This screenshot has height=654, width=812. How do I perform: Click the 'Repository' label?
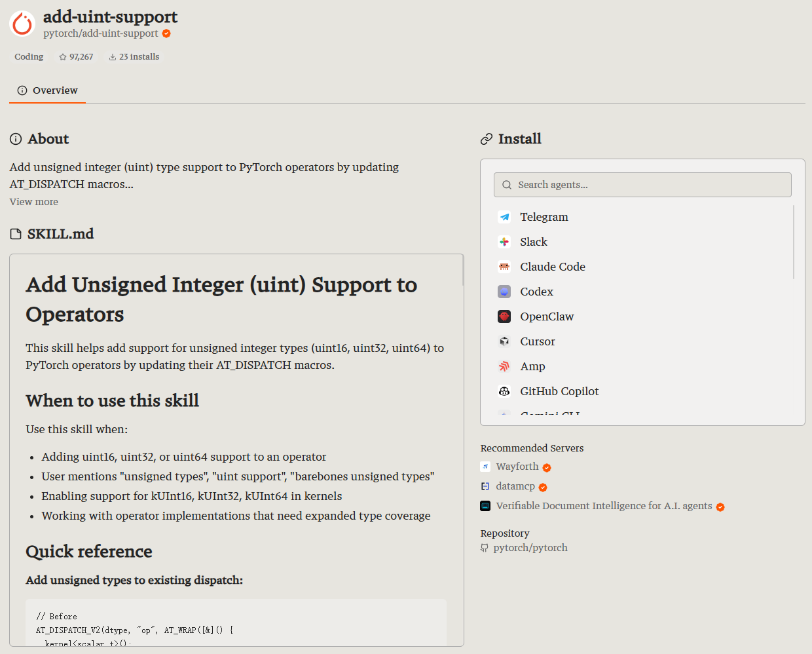[x=505, y=533]
